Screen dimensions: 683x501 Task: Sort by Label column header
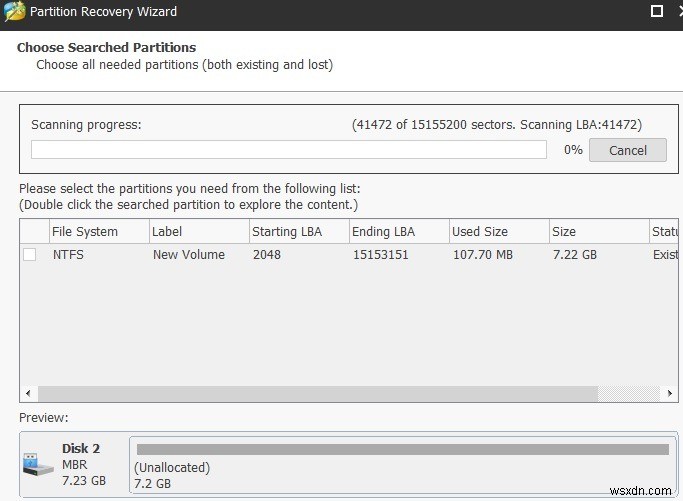199,231
